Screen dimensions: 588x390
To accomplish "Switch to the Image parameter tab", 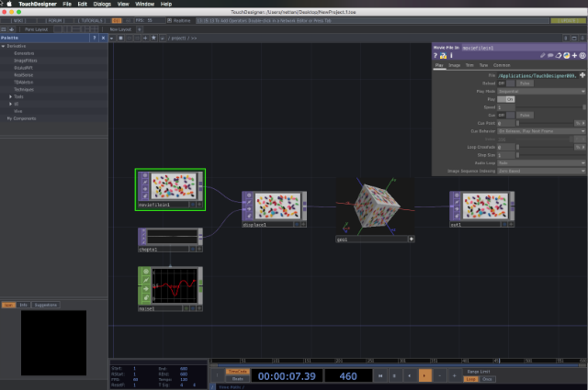I will tap(455, 65).
